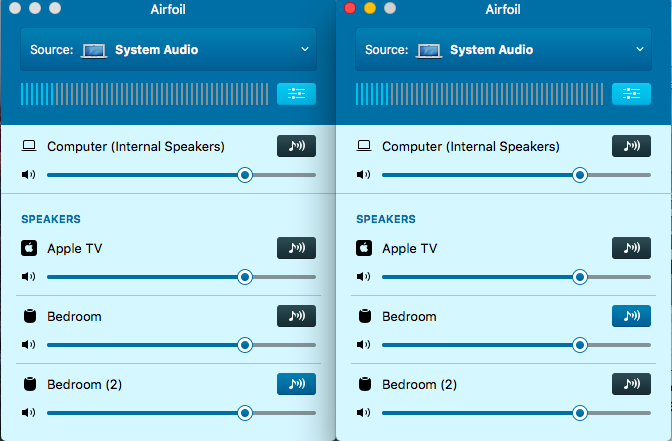Start sending audio to Bedroom, left window
Viewport: 672px width, 441px height.
point(296,316)
